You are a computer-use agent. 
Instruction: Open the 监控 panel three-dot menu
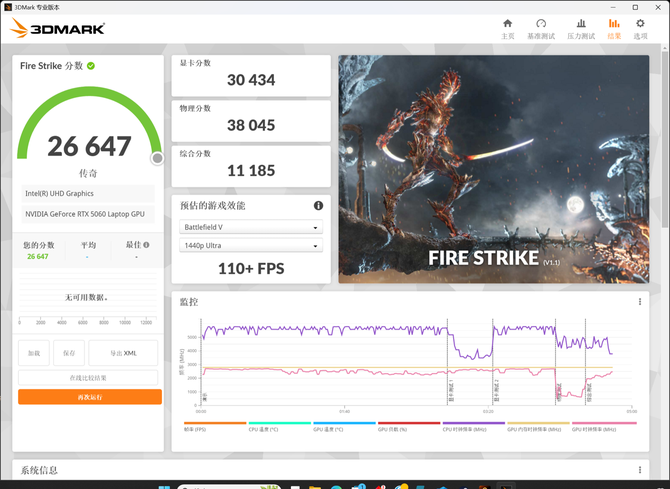640,301
